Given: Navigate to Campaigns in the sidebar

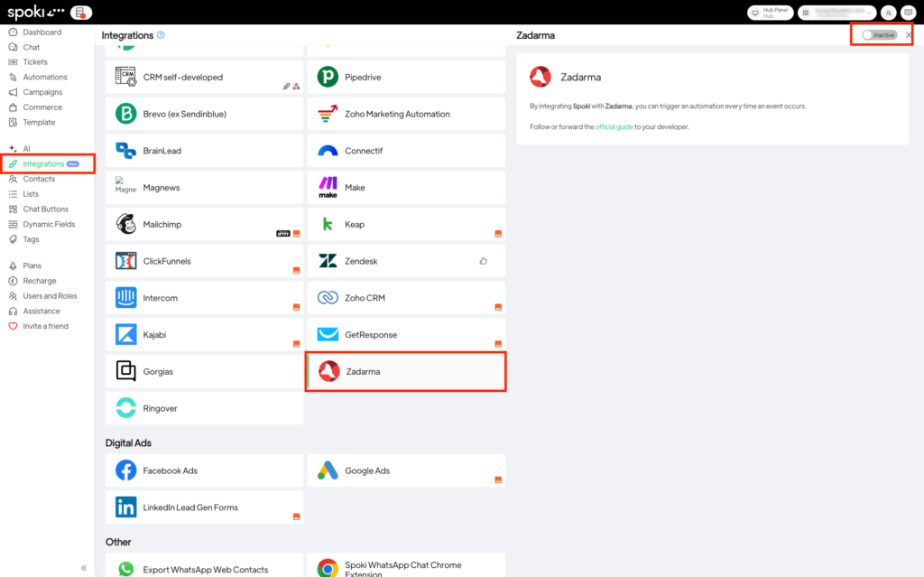Looking at the screenshot, I should [x=42, y=92].
